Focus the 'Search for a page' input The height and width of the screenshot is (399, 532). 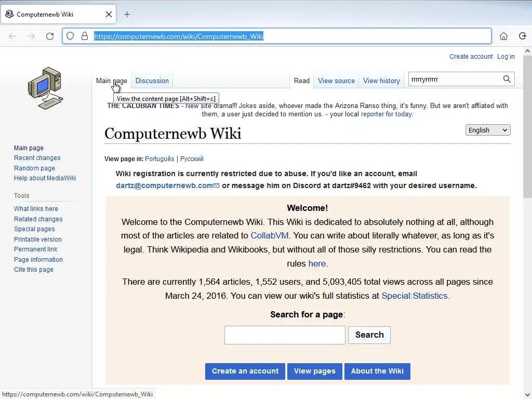pos(285,335)
